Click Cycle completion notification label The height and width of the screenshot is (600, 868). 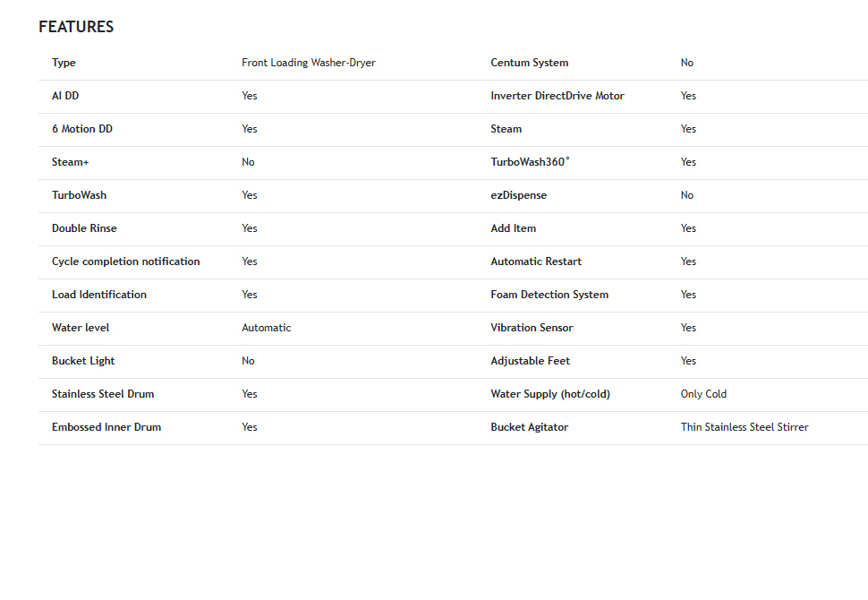tap(125, 261)
